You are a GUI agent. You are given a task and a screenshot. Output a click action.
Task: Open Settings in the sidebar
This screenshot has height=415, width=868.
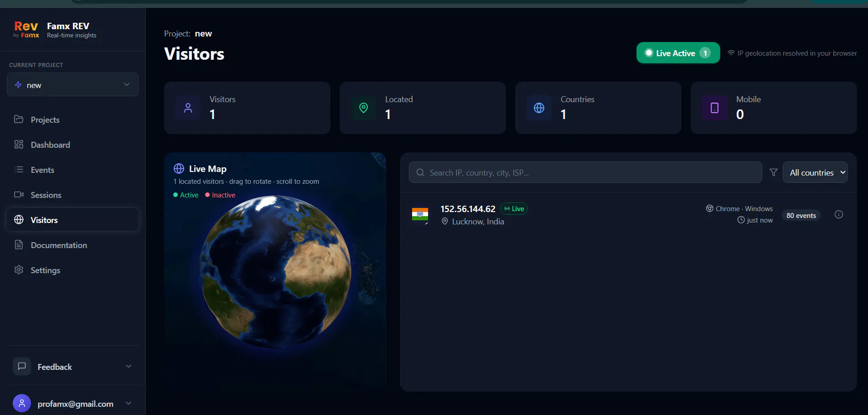[x=72, y=270]
